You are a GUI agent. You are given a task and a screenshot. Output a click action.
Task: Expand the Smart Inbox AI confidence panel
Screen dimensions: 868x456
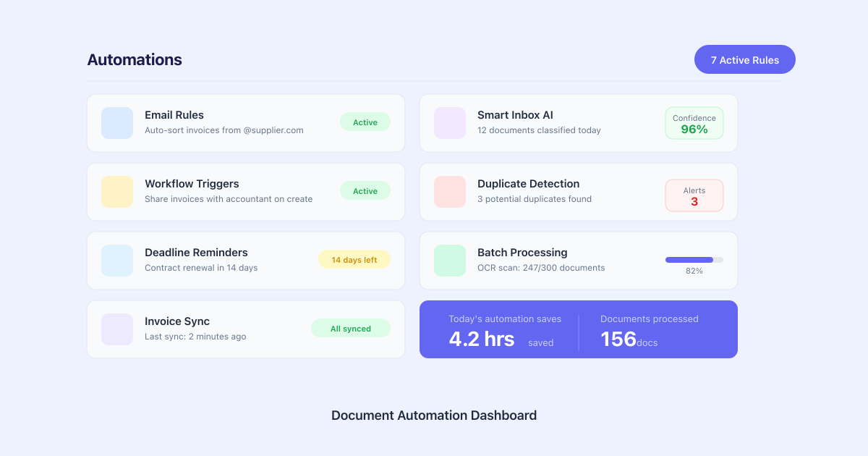coord(694,123)
